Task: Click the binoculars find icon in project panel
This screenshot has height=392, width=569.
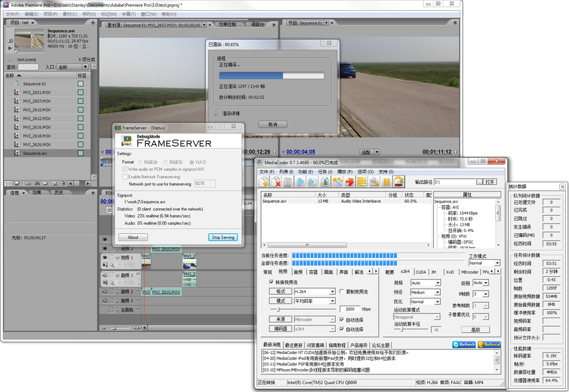Action: (x=37, y=184)
